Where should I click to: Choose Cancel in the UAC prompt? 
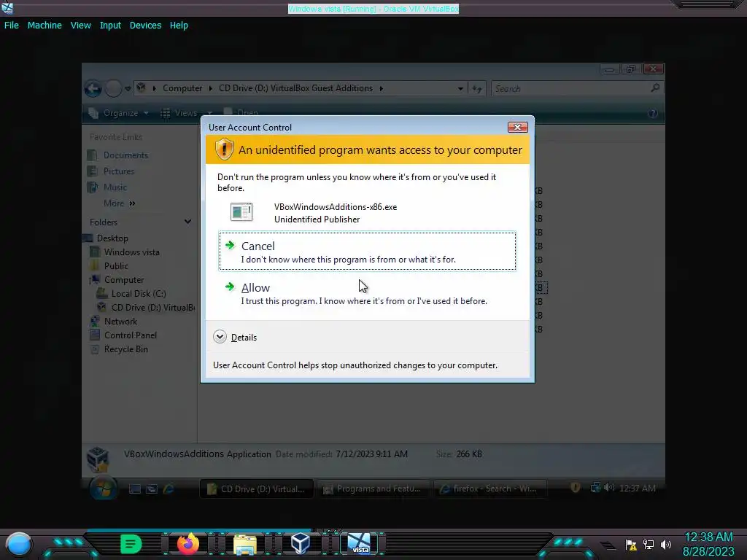368,252
